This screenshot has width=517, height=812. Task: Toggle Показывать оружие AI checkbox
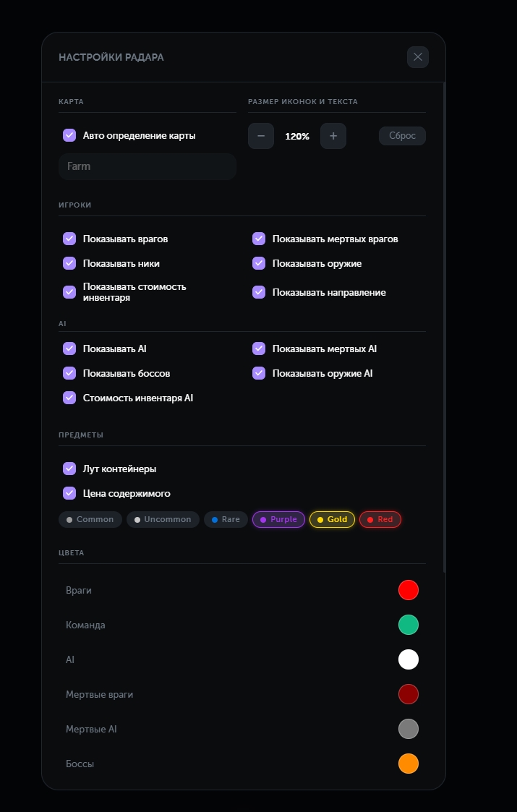[259, 373]
